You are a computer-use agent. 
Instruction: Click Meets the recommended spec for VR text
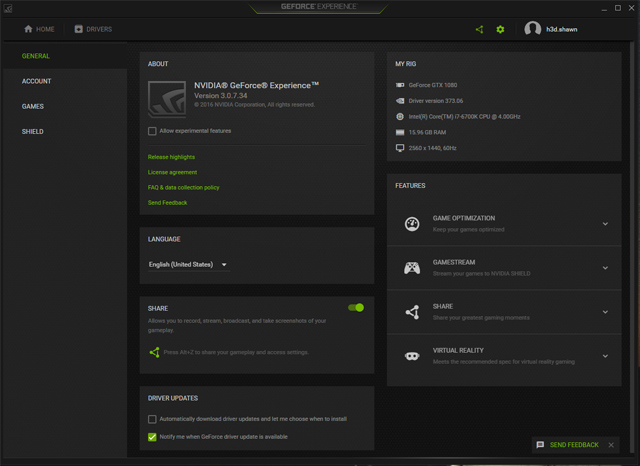point(504,362)
